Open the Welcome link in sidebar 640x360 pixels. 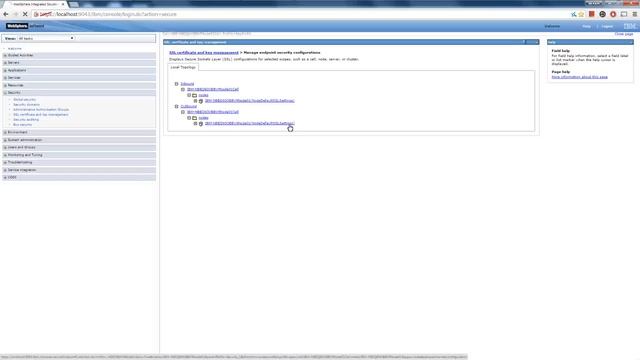pyautogui.click(x=15, y=49)
